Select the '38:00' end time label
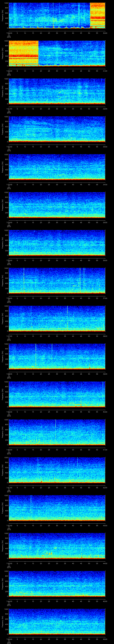 point(105,336)
